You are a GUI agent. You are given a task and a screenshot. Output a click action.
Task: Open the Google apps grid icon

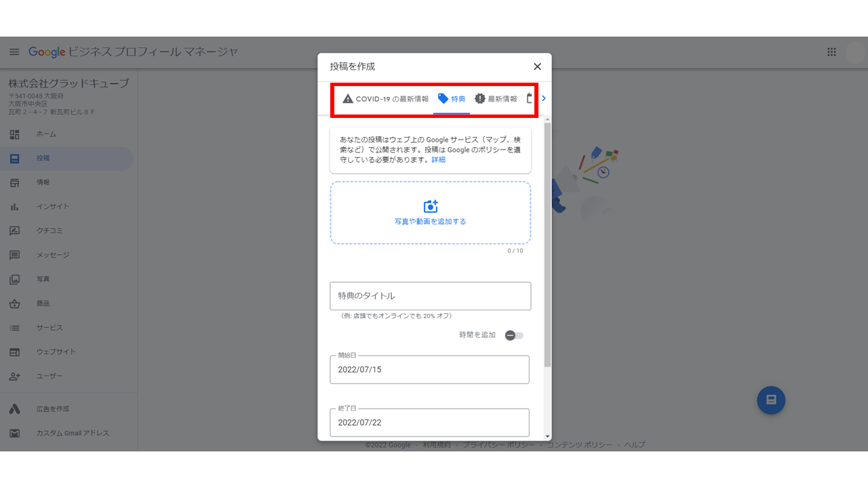[831, 52]
